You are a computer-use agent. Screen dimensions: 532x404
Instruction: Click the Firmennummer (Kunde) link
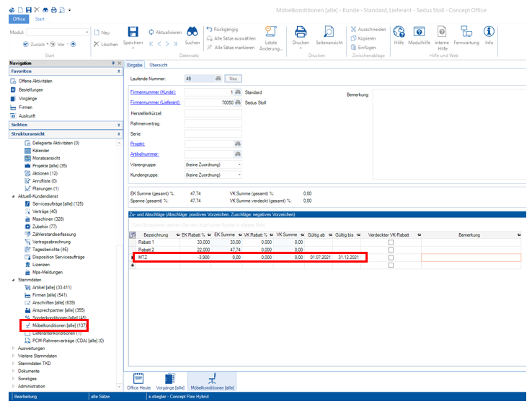[154, 93]
